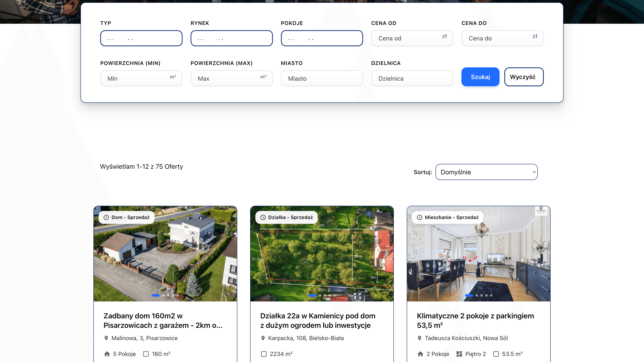Click the area icon next to 160 m²

[146, 354]
